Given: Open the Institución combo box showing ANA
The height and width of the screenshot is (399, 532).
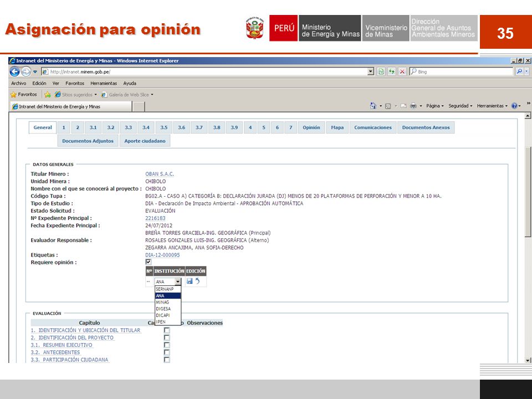Looking at the screenshot, I should pos(168,282).
